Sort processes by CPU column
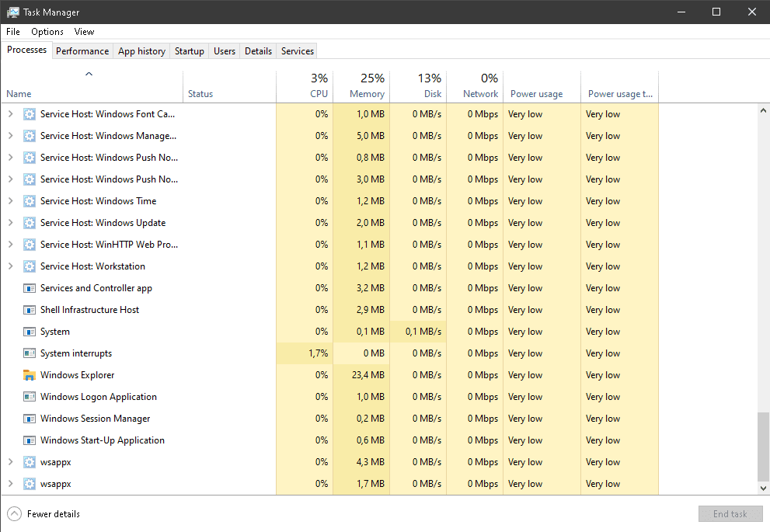Viewport: 770px width, 532px height. 305,86
